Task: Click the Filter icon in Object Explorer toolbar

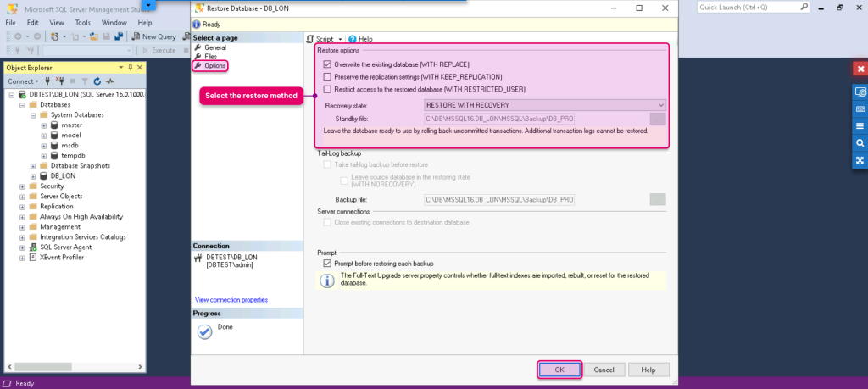Action: [x=85, y=81]
